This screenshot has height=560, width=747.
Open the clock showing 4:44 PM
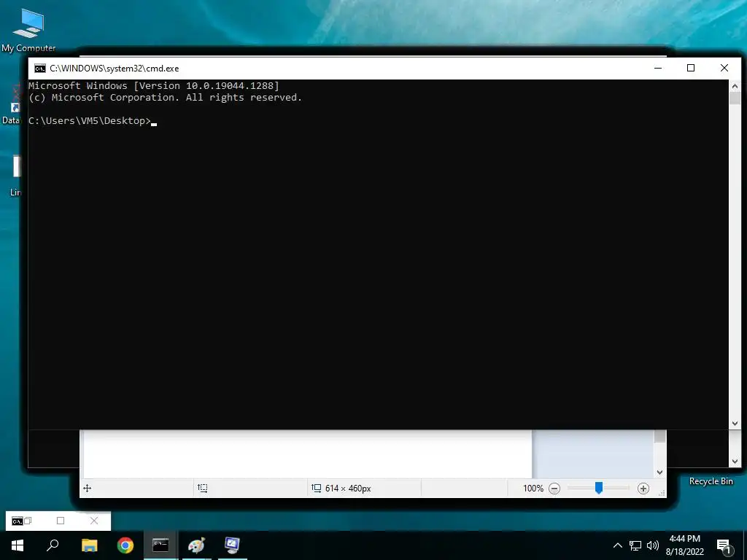pyautogui.click(x=684, y=545)
